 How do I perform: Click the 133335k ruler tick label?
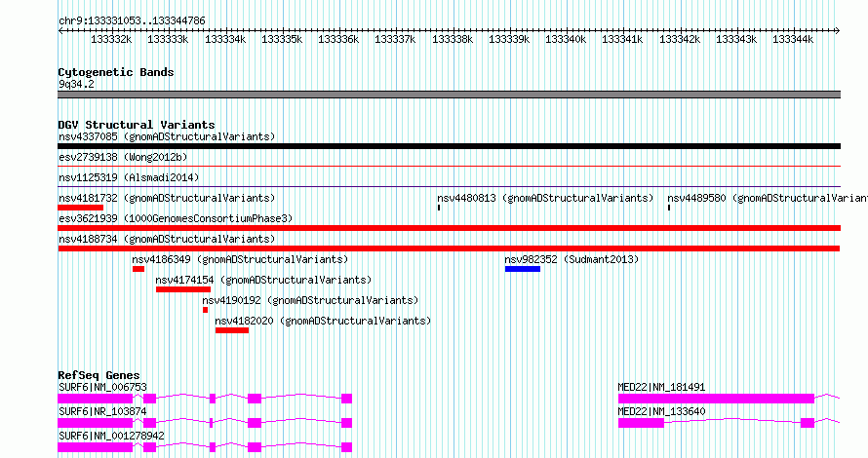pyautogui.click(x=282, y=39)
